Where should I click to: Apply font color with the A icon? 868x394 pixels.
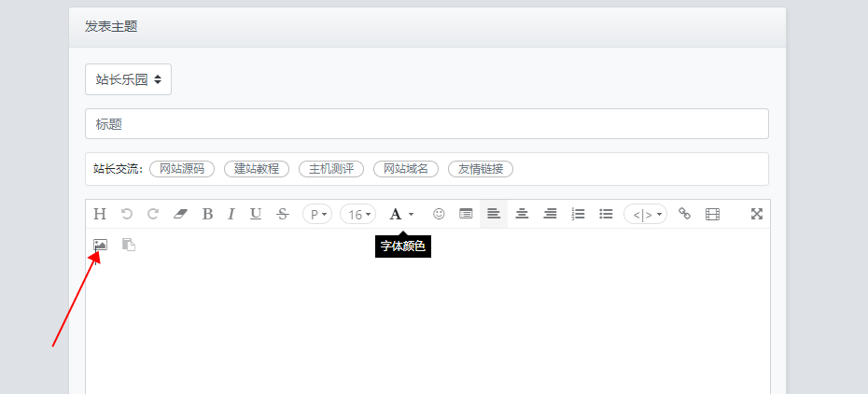(395, 214)
